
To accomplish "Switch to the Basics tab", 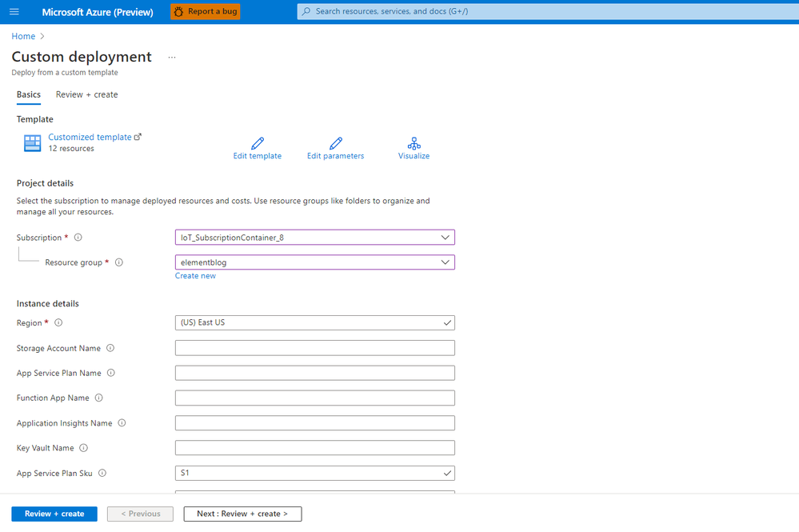I will click(x=29, y=94).
